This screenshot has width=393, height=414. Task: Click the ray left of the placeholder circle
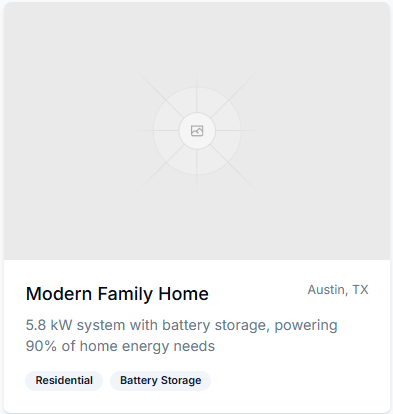157,131
